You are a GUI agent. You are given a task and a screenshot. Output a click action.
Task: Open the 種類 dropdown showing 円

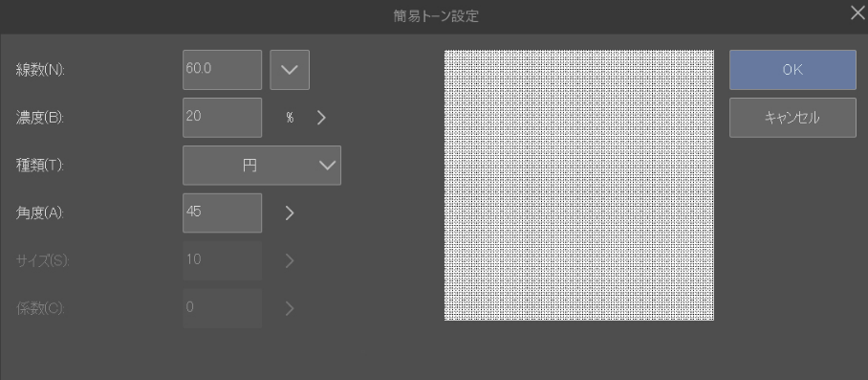click(x=262, y=165)
